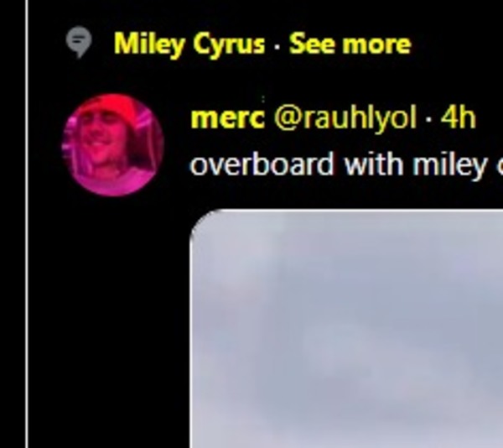Click the display name merc

coord(227,118)
